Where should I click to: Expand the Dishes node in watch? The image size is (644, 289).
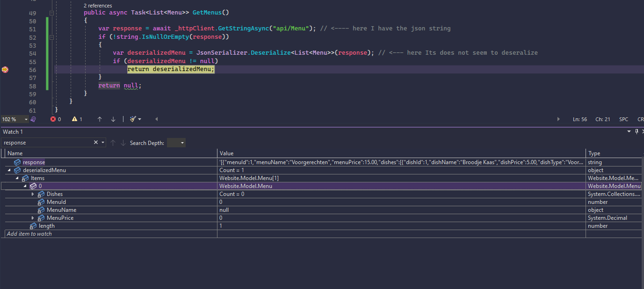pyautogui.click(x=33, y=194)
